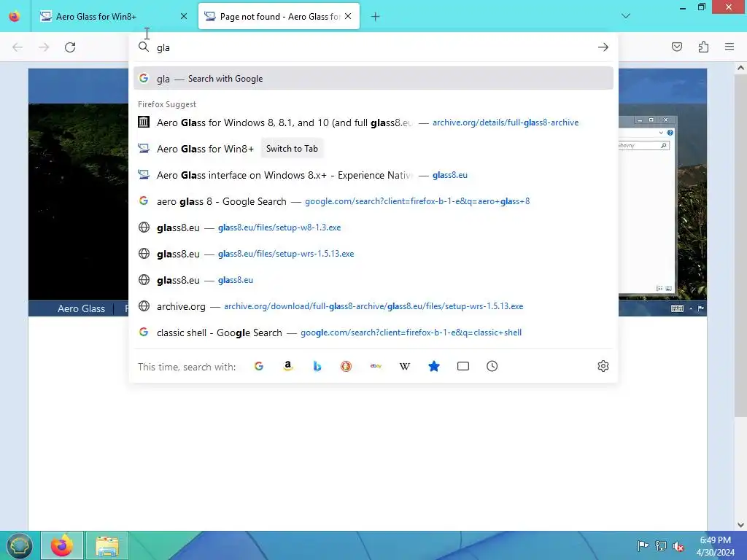Open the Extensions puzzle icon
The width and height of the screenshot is (747, 560).
click(x=704, y=47)
